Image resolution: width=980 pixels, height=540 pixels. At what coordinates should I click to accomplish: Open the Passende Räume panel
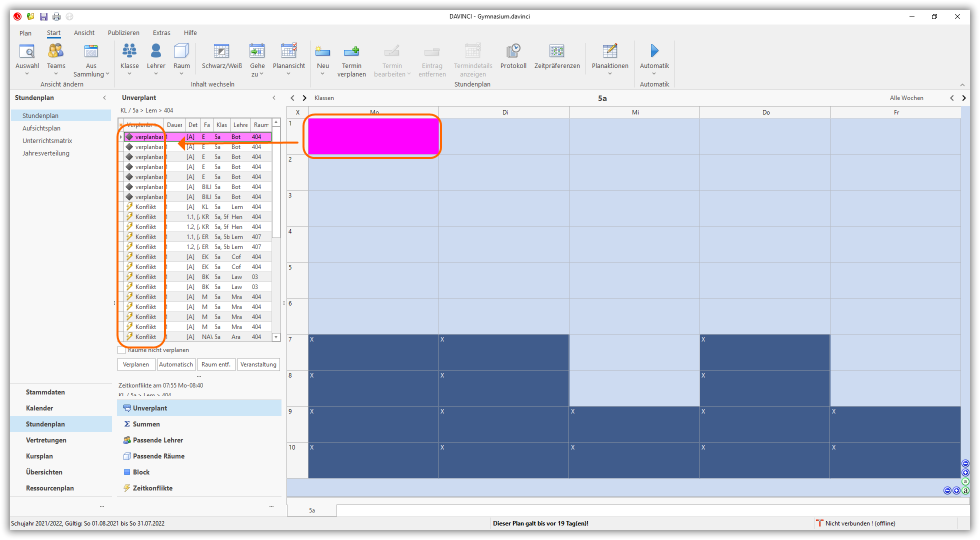coord(158,456)
